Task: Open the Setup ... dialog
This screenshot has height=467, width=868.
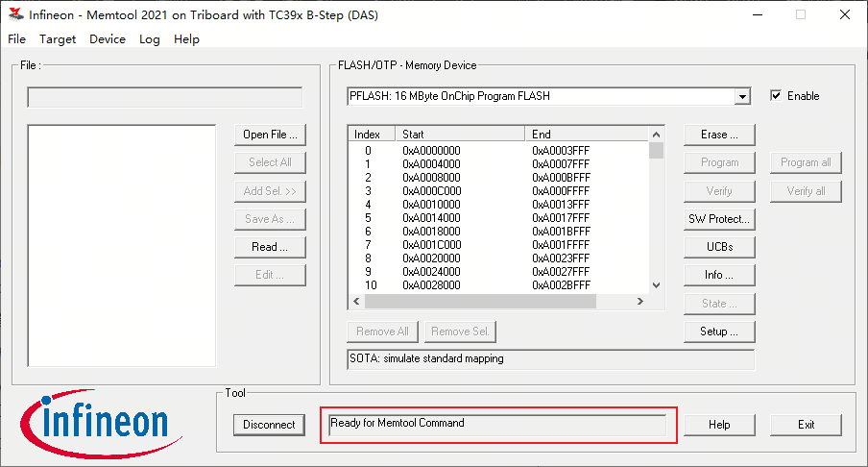Action: (x=719, y=332)
